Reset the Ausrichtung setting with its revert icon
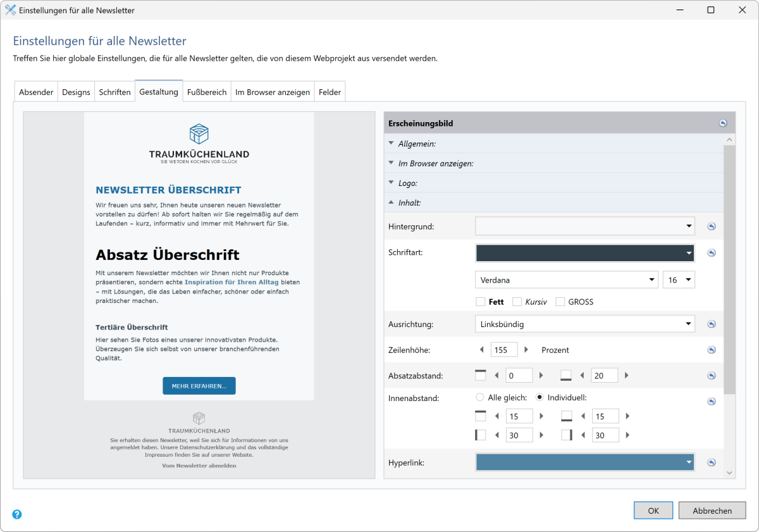759x532 pixels. 712,324
